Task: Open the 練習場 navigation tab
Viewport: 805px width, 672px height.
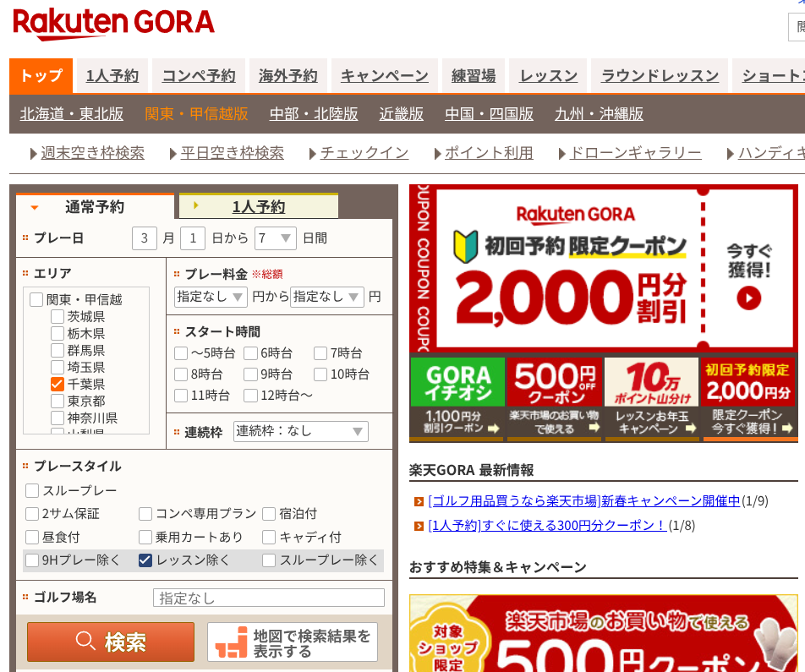Action: click(474, 76)
